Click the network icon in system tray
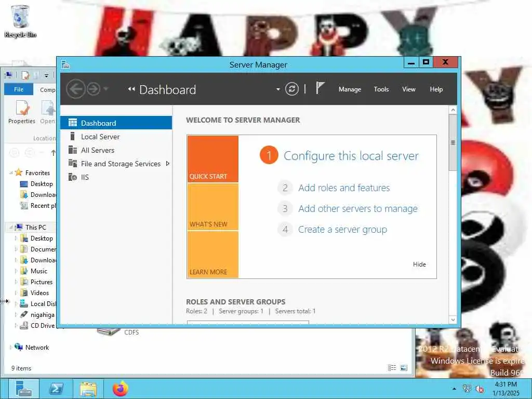This screenshot has height=399, width=532. click(467, 389)
